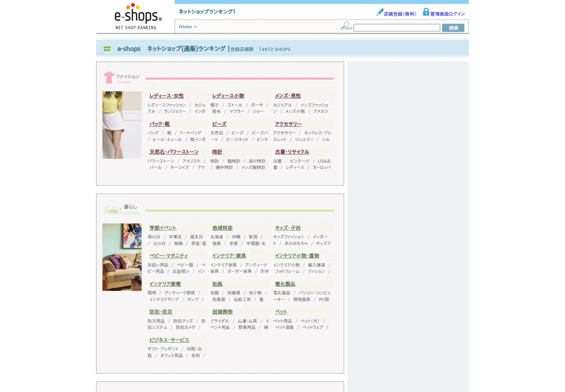
Task: Open the メンズ・男性 category
Action: click(x=288, y=96)
